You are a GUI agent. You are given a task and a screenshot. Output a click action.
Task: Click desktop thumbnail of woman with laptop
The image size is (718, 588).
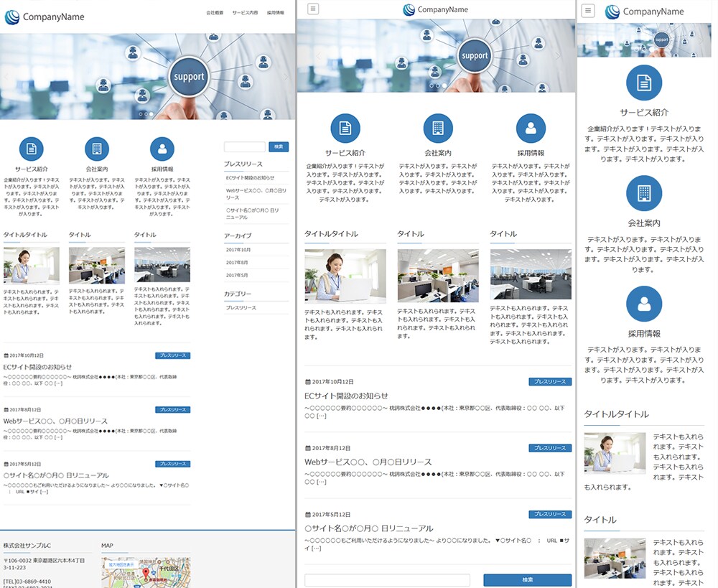point(31,266)
